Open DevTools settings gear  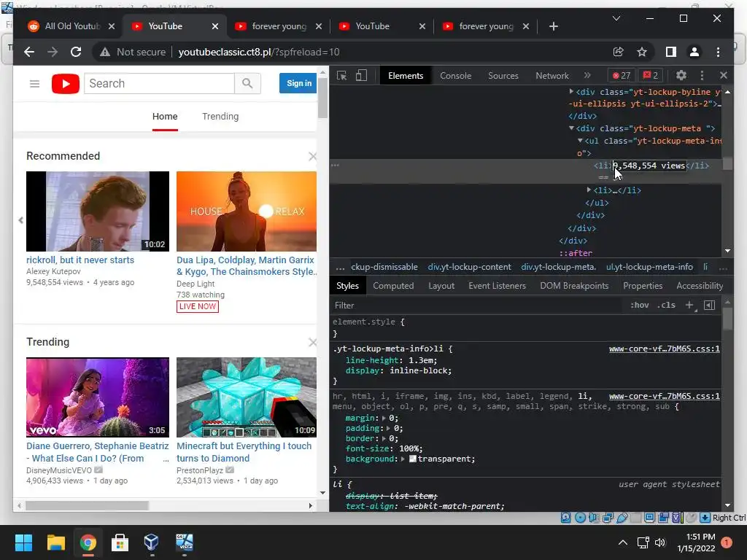681,75
